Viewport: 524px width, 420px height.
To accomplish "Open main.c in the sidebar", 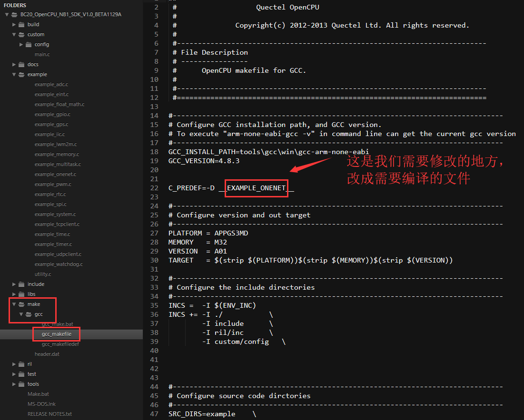I will point(42,54).
